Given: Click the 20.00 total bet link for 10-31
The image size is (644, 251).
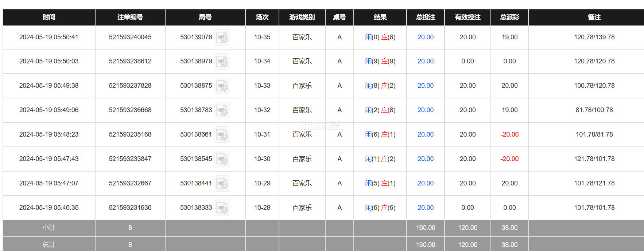Looking at the screenshot, I should click(x=426, y=134).
